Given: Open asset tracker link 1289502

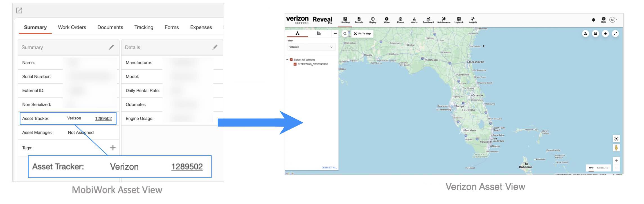Looking at the screenshot, I should 103,118.
